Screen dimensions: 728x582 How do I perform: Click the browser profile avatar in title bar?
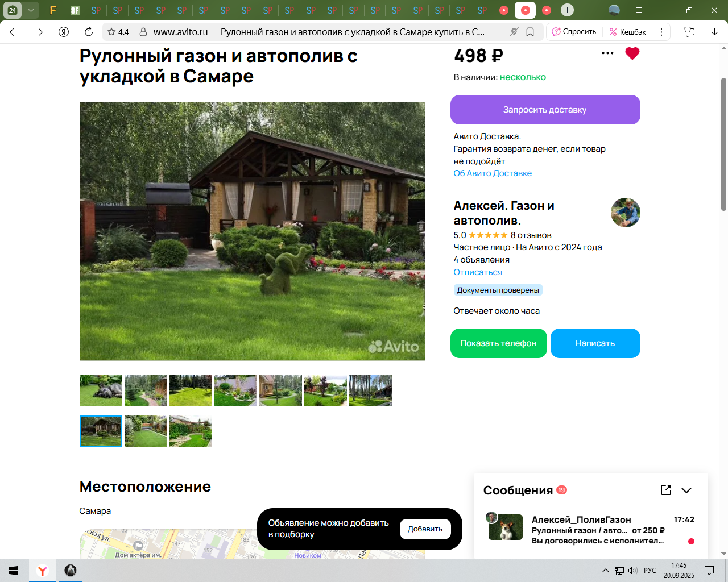(x=614, y=10)
